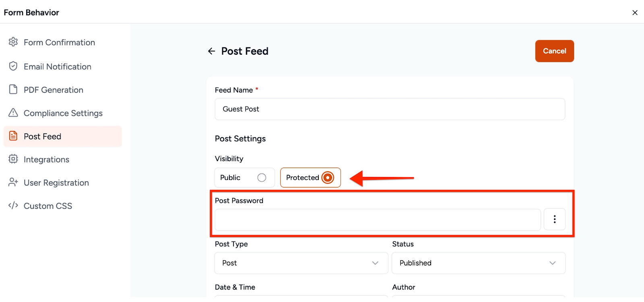Close the Form Behavior panel
The width and height of the screenshot is (644, 302).
[x=635, y=12]
